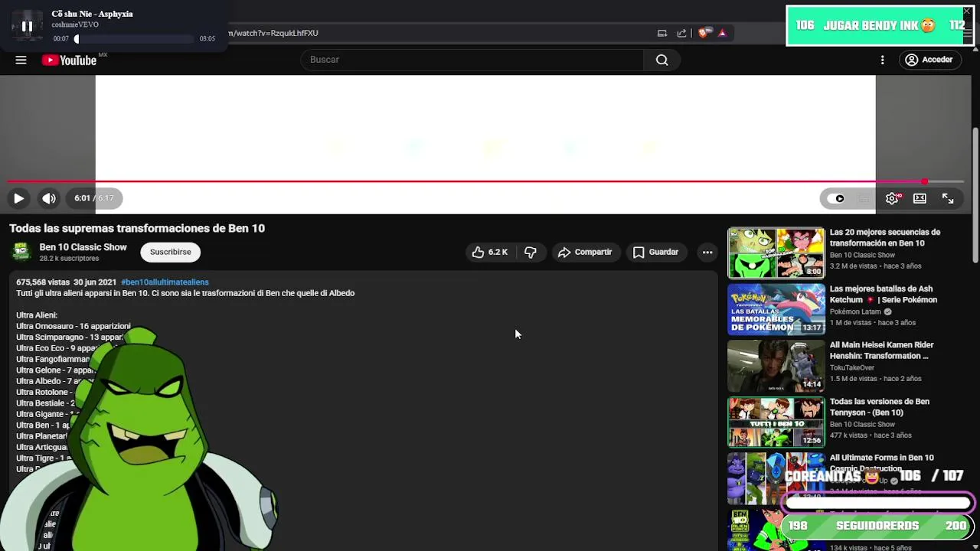Exit full window with the shrink arrows icon

click(948, 198)
